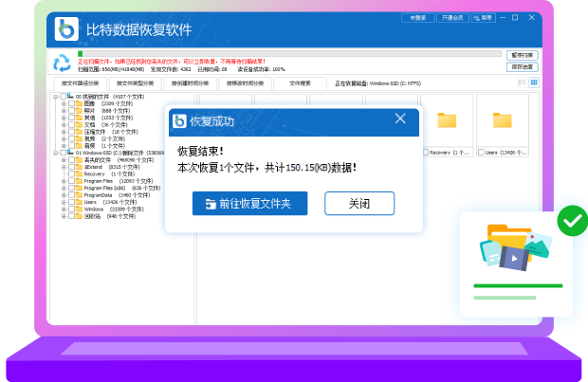Expand the Users tree node
Viewport: 588px width, 382px height.
point(64,202)
